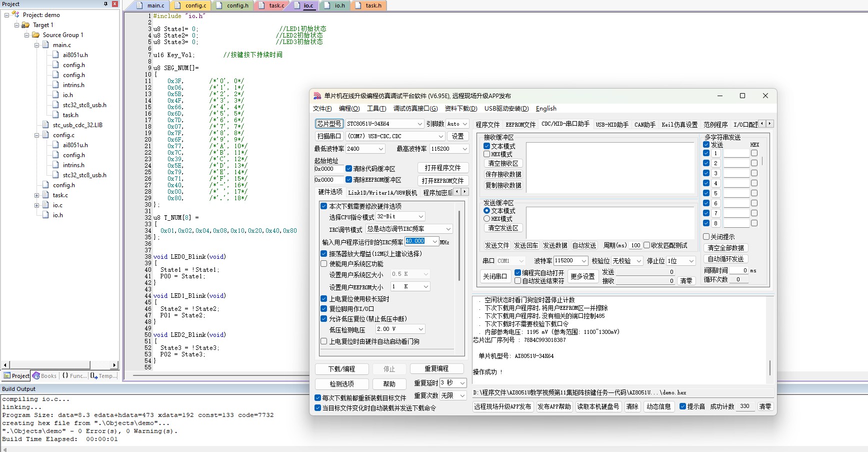Click the 清空接收区 button

[503, 163]
